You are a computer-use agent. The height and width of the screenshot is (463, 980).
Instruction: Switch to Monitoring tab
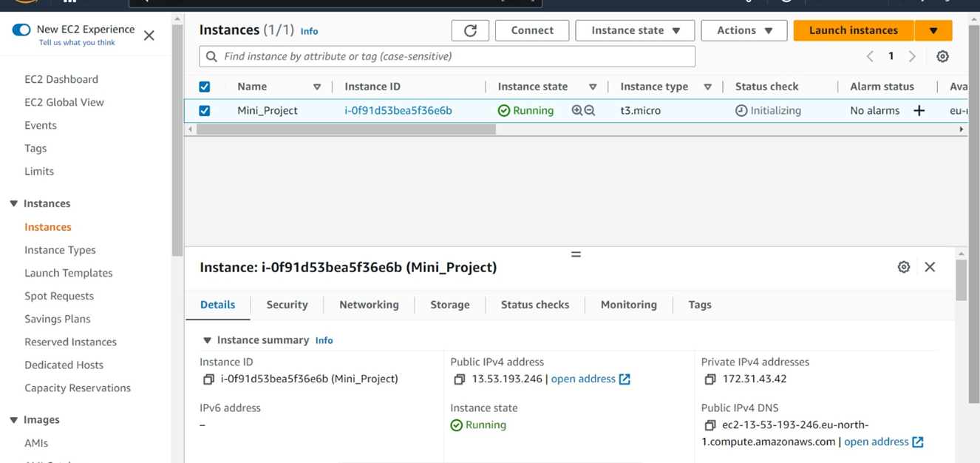pyautogui.click(x=628, y=305)
